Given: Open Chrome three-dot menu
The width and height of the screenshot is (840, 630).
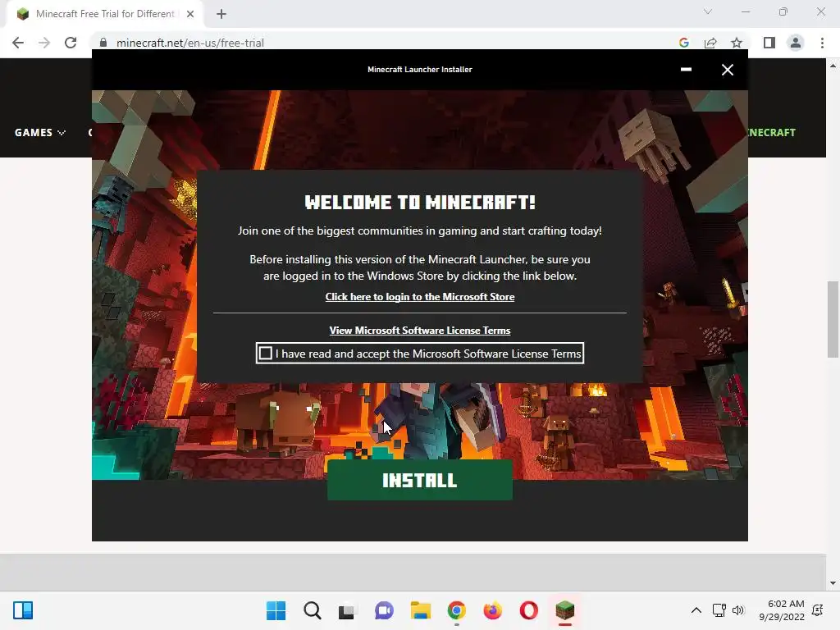Looking at the screenshot, I should tap(822, 43).
